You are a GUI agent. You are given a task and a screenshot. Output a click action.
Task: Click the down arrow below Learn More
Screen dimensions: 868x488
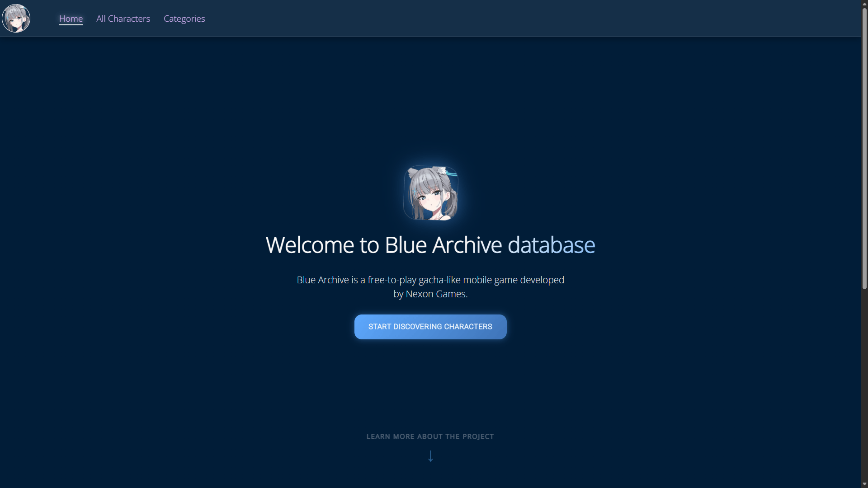click(431, 456)
